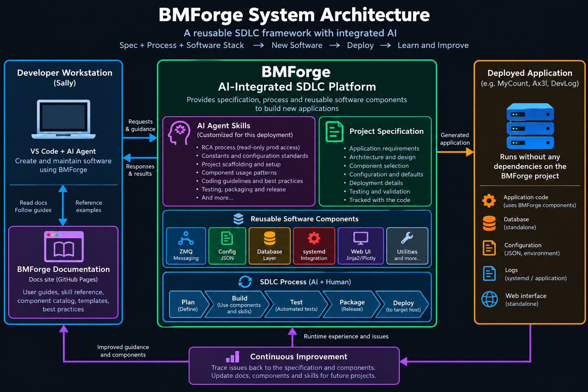Click the SDLC Process cycle arrows icon
The height and width of the screenshot is (392, 588).
tap(245, 282)
